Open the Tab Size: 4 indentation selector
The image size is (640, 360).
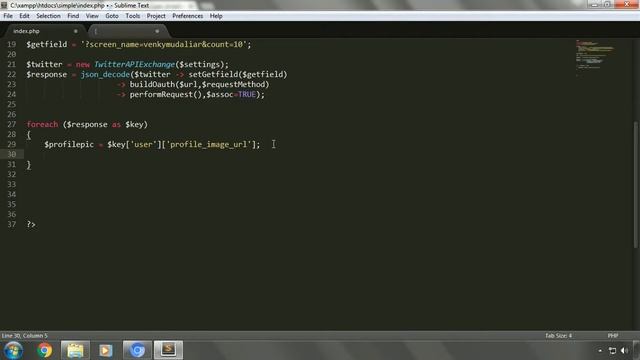558,336
